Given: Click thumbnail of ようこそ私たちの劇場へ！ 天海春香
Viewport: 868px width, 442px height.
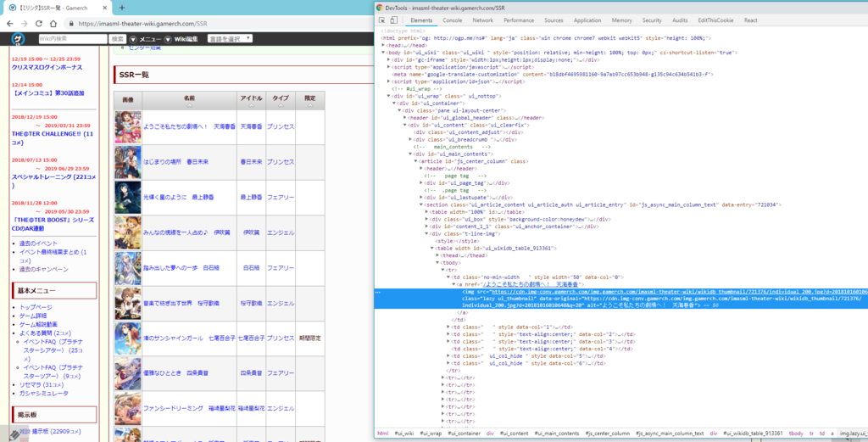Looking at the screenshot, I should pos(127,127).
